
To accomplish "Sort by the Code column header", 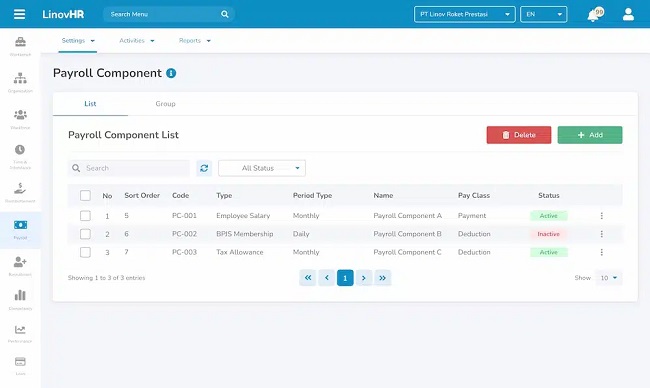I will tap(180, 195).
